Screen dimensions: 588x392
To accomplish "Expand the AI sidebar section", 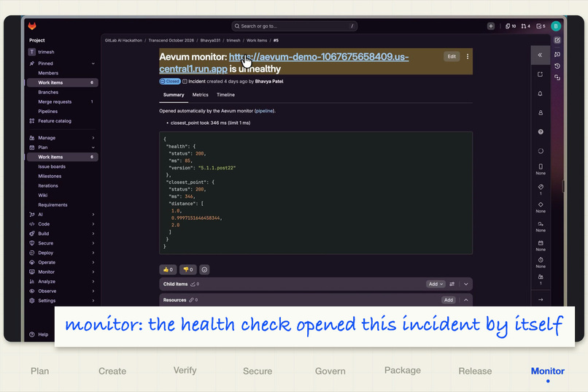I will pyautogui.click(x=93, y=215).
